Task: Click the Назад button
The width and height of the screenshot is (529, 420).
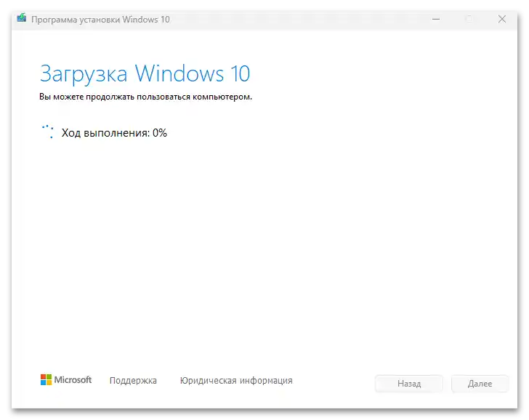Action: (x=409, y=384)
